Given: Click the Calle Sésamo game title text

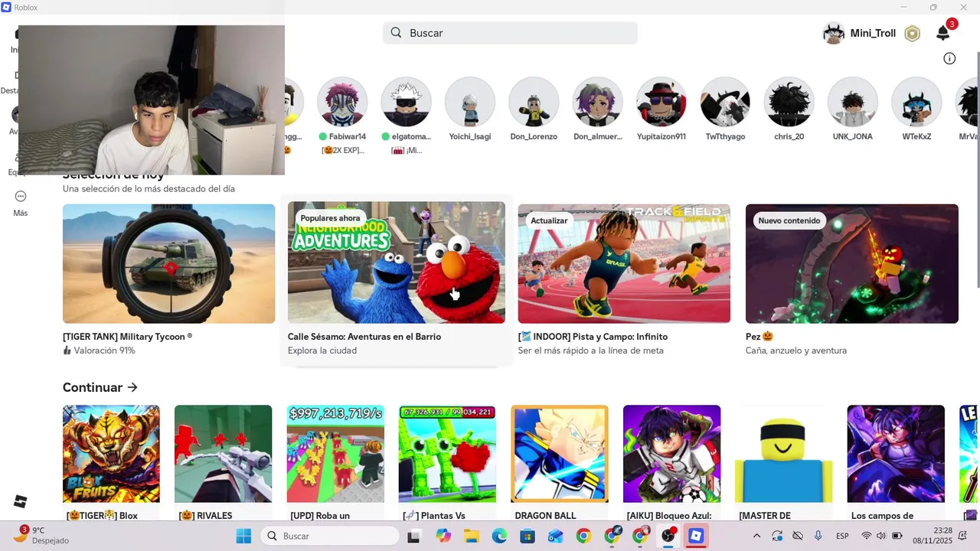Looking at the screenshot, I should click(x=364, y=337).
